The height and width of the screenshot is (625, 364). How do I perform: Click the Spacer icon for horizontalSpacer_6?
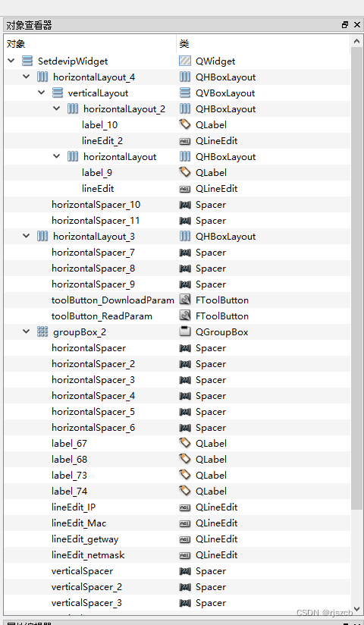[x=184, y=428]
